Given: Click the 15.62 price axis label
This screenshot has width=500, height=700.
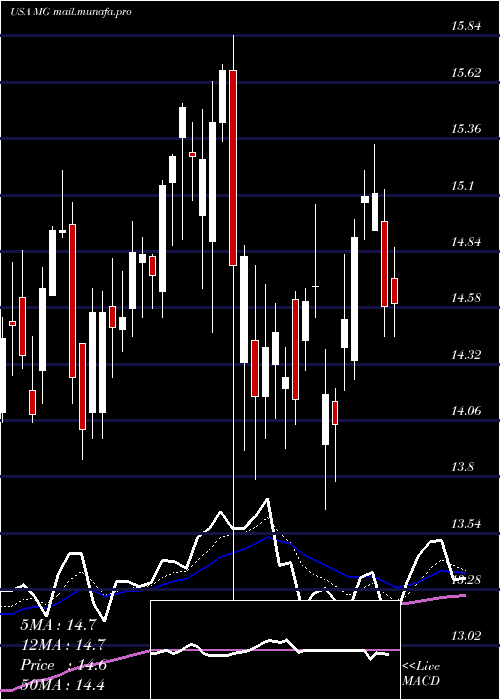Looking at the screenshot, I should 466,72.
